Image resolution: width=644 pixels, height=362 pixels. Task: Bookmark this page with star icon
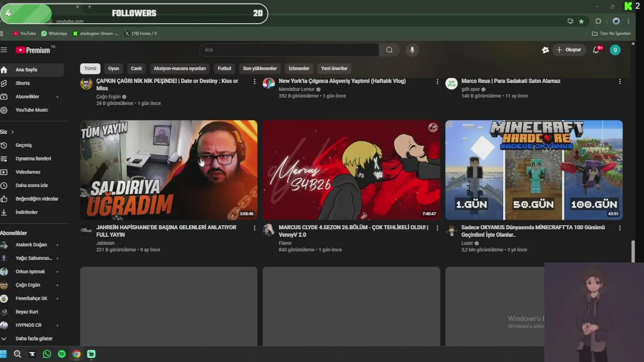582,21
